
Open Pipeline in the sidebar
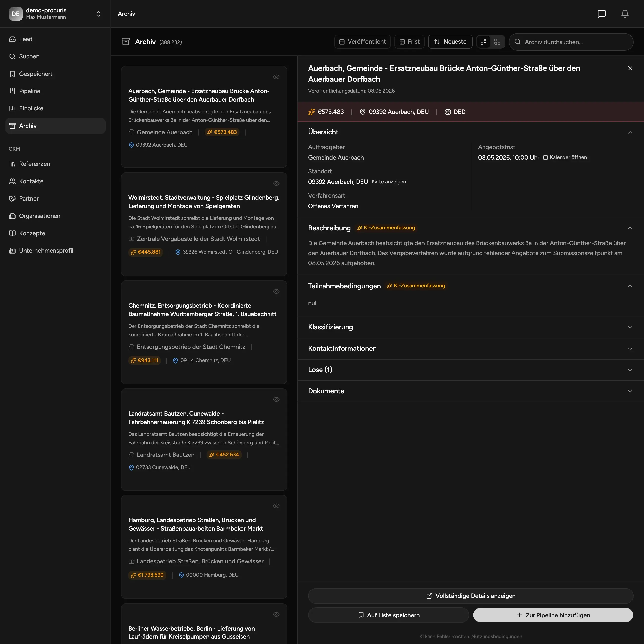point(55,91)
